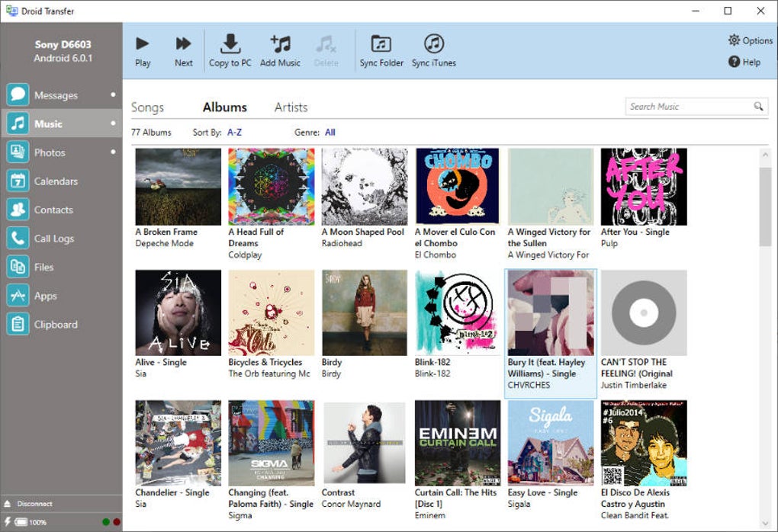Image resolution: width=778 pixels, height=532 pixels.
Task: Open the Files sidebar icon
Action: (x=18, y=267)
